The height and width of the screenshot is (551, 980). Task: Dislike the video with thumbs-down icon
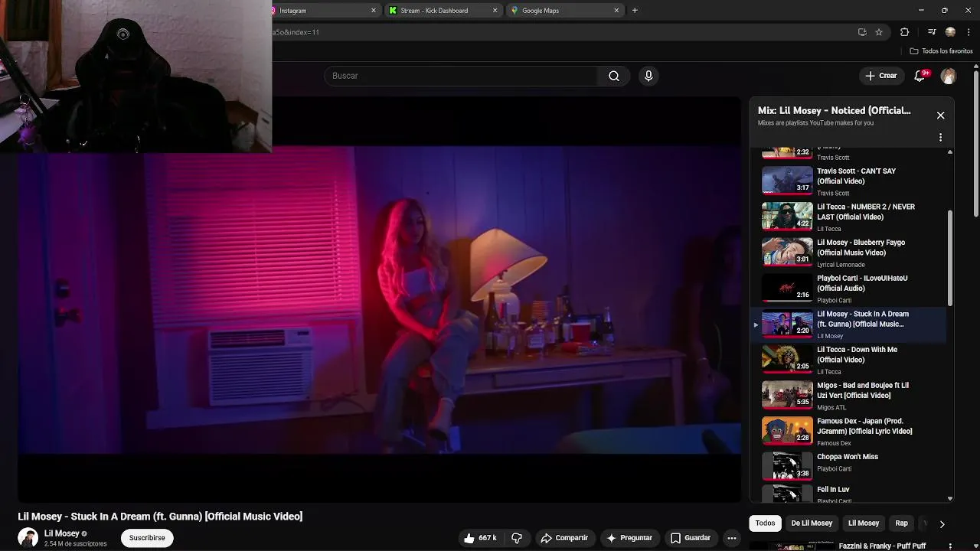(517, 538)
